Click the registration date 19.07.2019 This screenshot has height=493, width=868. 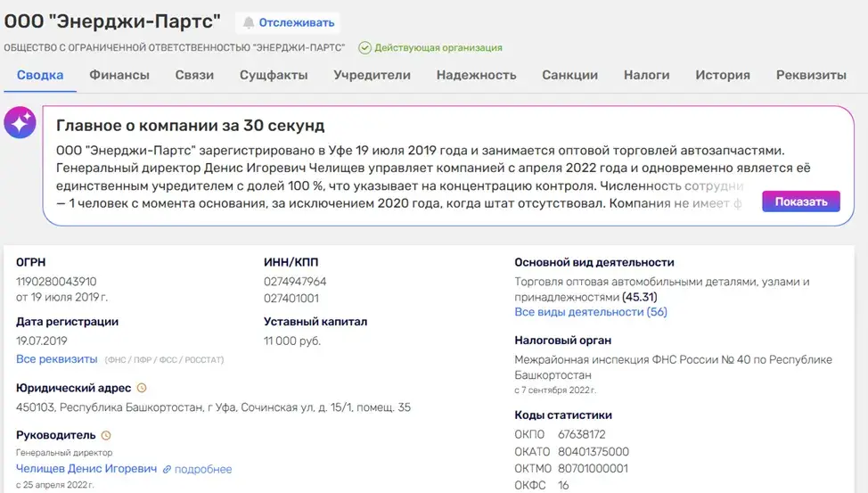point(42,341)
